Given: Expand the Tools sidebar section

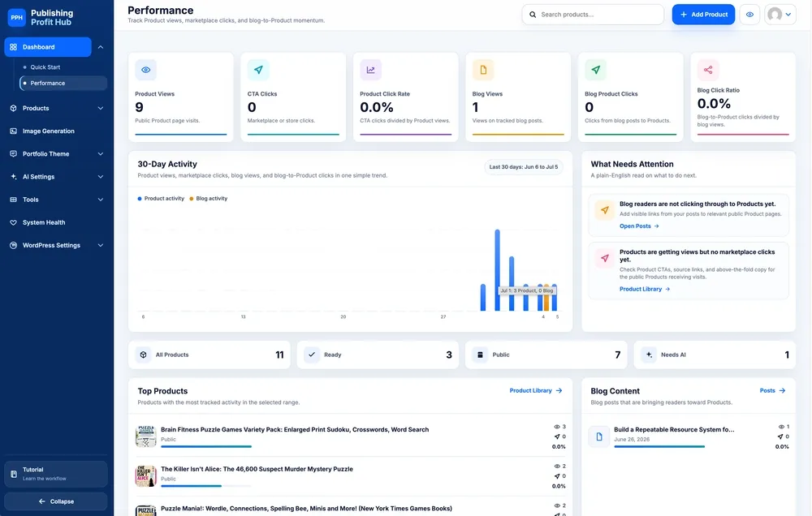Looking at the screenshot, I should click(x=101, y=200).
